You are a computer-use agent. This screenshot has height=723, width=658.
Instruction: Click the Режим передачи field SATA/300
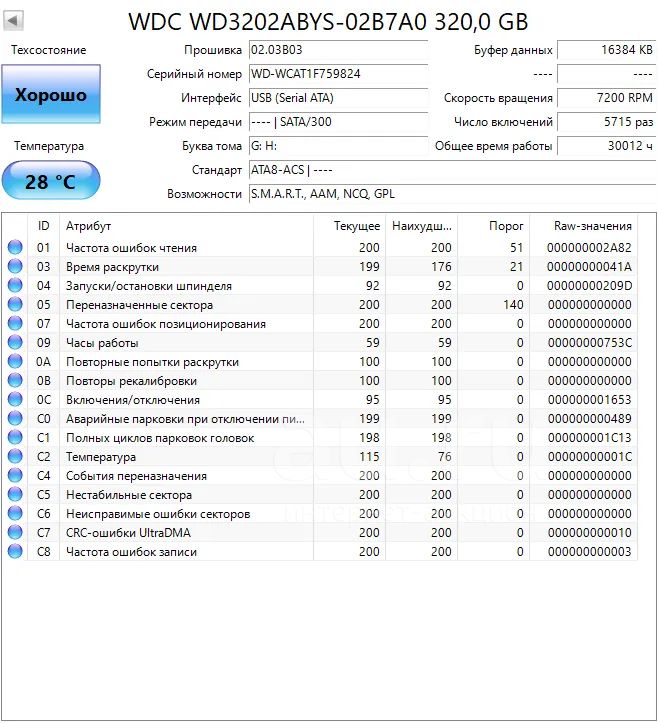338,122
